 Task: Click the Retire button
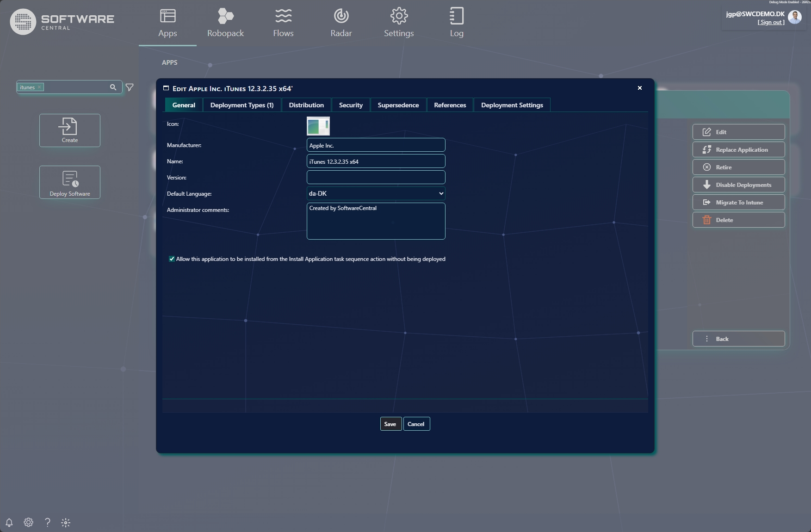(x=738, y=167)
